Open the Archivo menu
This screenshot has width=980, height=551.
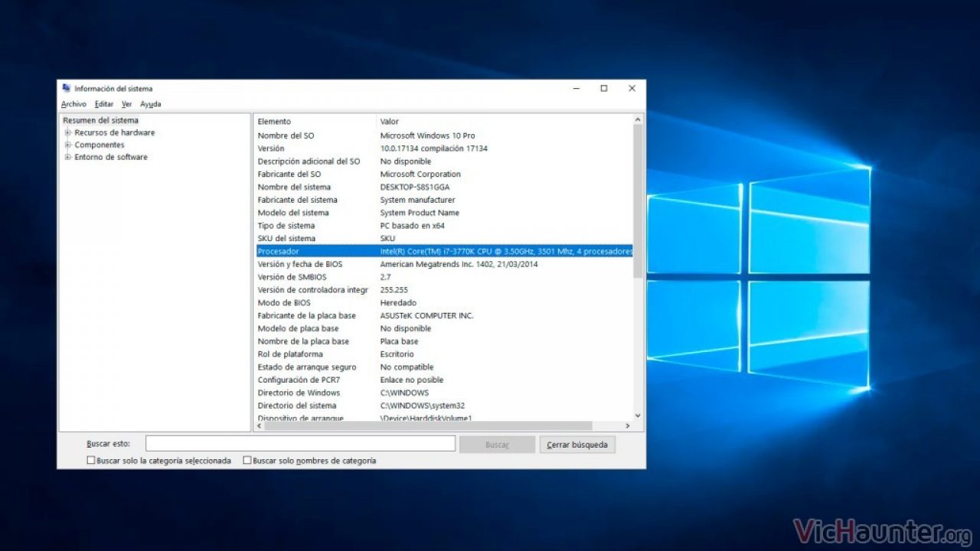(x=73, y=104)
